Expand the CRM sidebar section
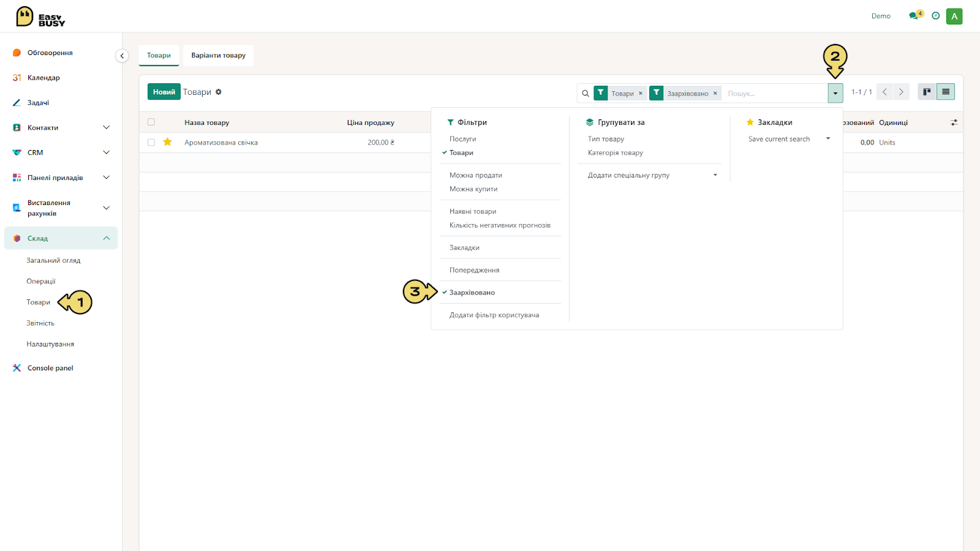Screen dimensions: 980x551 61,152
